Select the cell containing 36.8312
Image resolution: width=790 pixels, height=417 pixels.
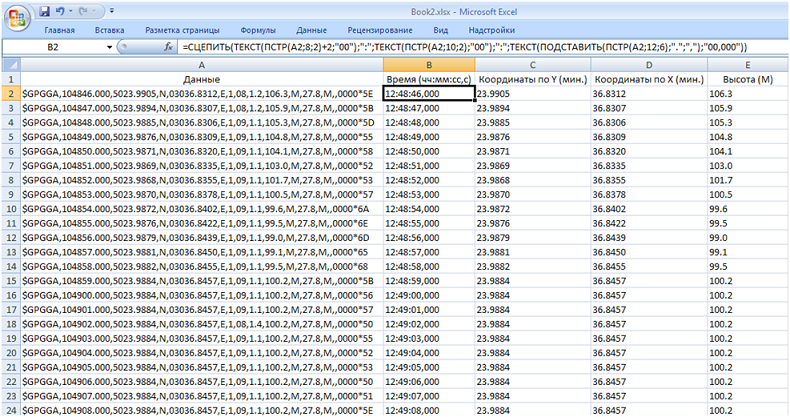pos(649,94)
